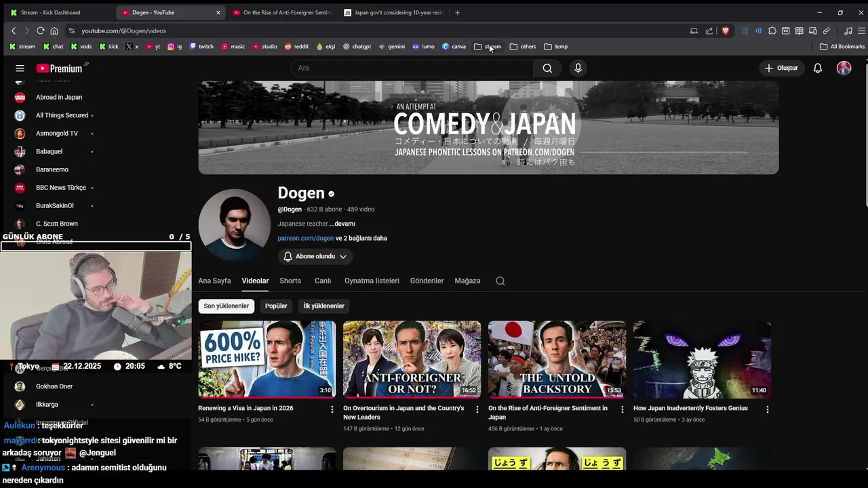Click the share page icon in address bar

coord(709,30)
